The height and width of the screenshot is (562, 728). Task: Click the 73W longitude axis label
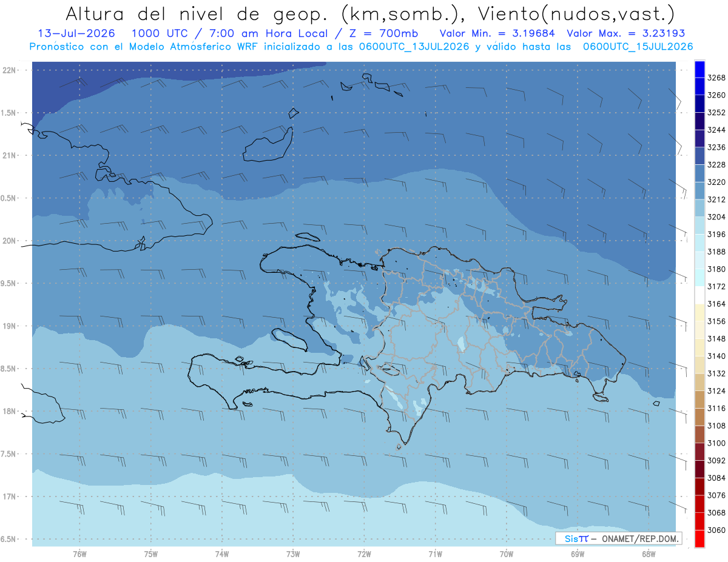293,555
